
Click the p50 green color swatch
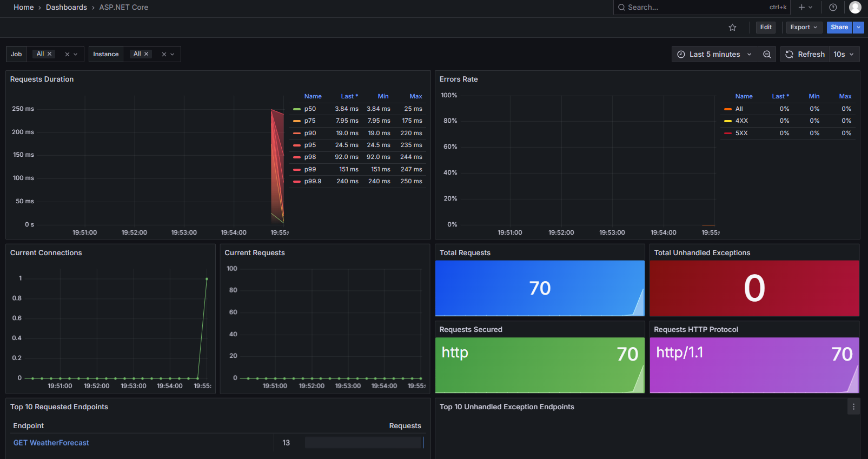[297, 109]
